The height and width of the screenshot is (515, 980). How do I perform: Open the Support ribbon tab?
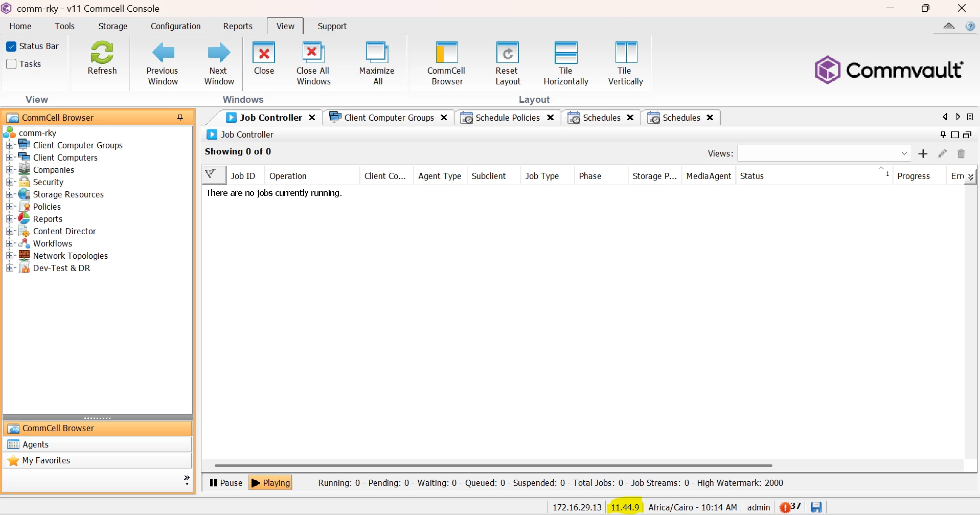(x=332, y=26)
